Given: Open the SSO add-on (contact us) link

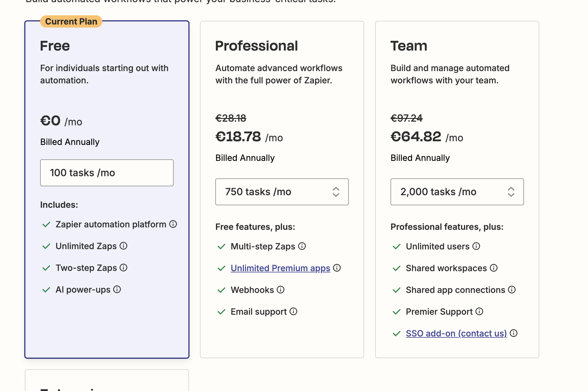Looking at the screenshot, I should [x=456, y=333].
